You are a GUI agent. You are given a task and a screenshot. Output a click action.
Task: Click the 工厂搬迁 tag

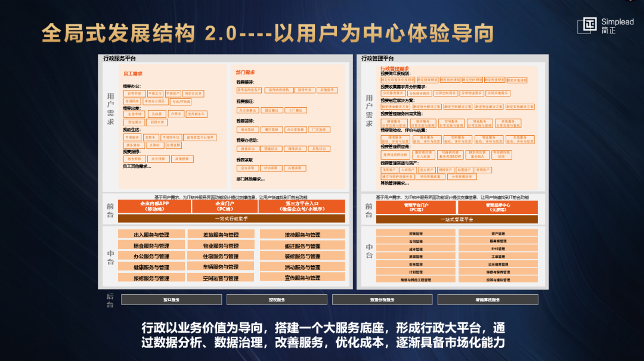[296, 110]
